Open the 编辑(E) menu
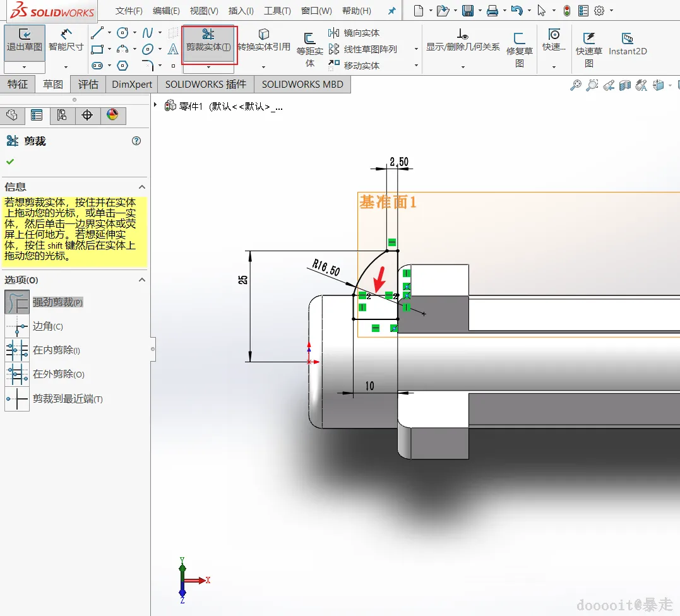 [166, 11]
